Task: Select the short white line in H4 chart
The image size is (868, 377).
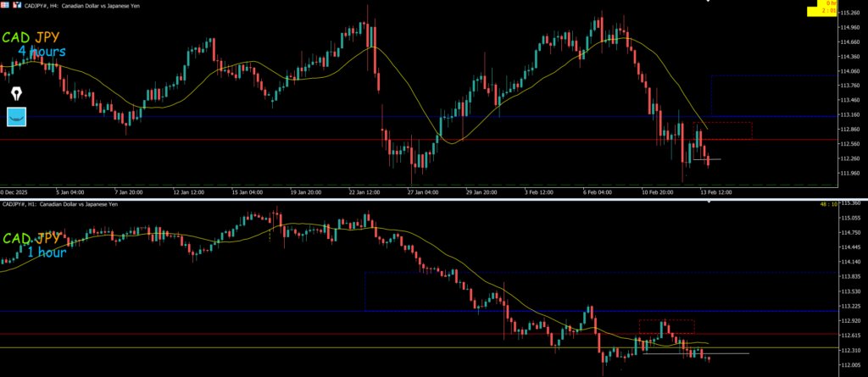Action: point(713,159)
